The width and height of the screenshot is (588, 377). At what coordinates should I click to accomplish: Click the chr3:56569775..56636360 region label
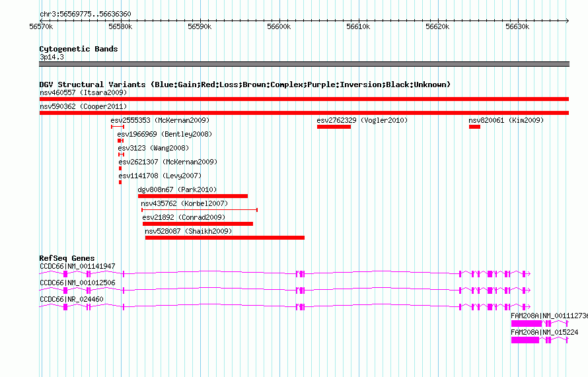coord(85,15)
